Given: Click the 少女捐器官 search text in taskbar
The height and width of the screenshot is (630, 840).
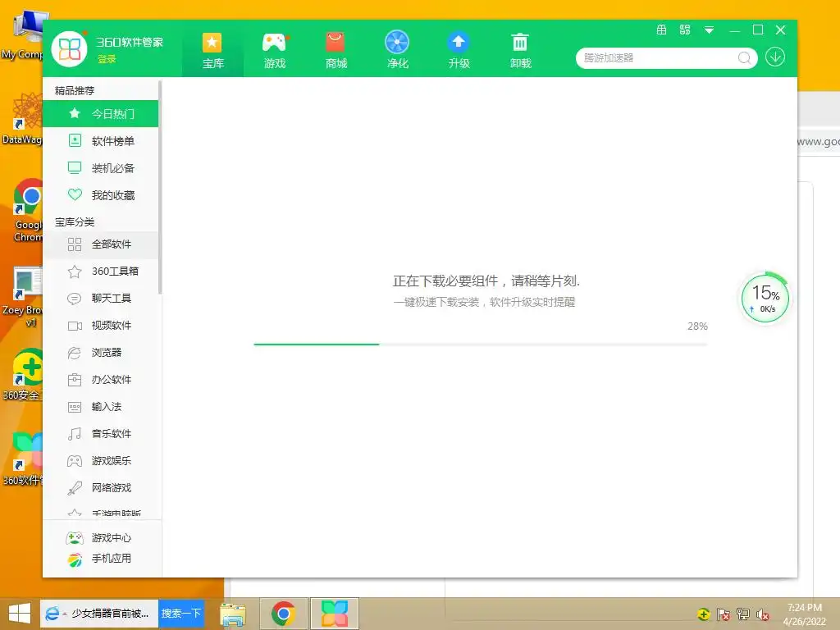Looking at the screenshot, I should [110, 614].
